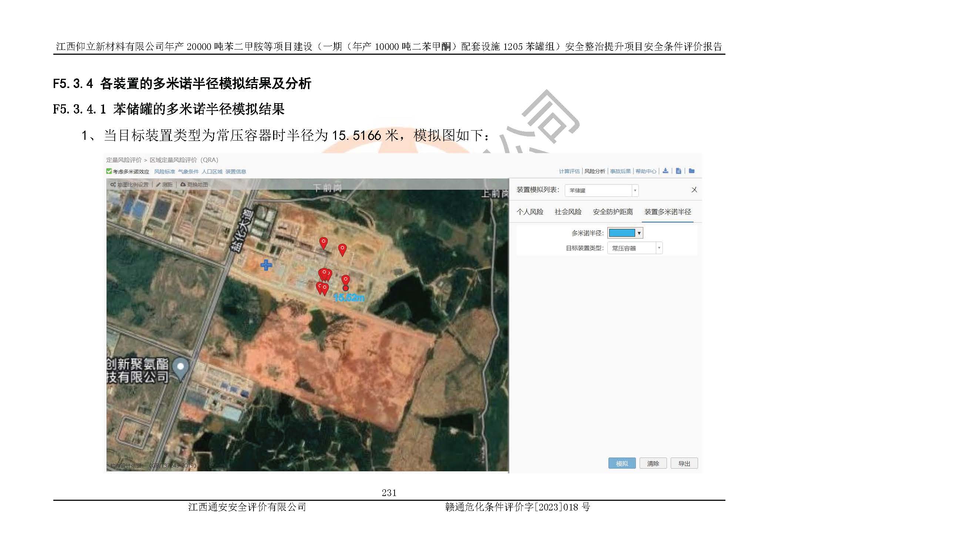The image size is (976, 560).
Task: Click the blue cross marker on map
Action: [x=266, y=265]
